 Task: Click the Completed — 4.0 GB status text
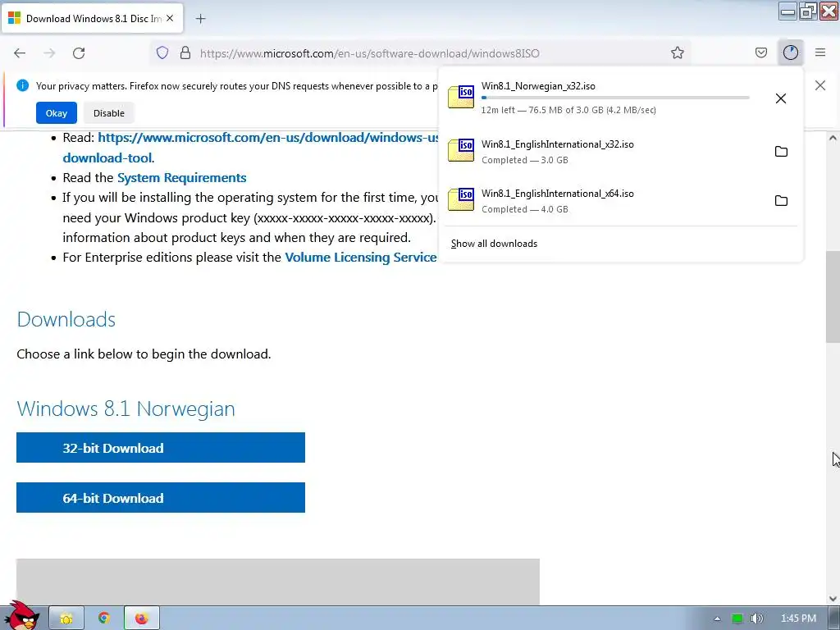pyautogui.click(x=524, y=209)
